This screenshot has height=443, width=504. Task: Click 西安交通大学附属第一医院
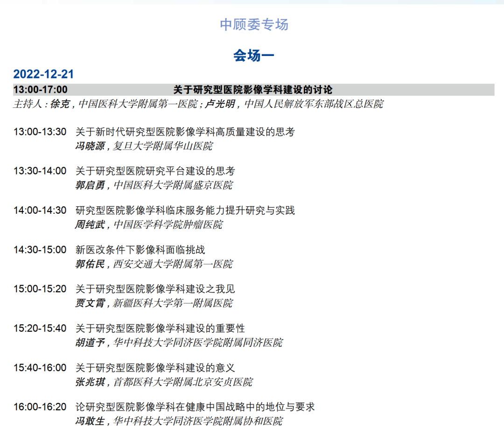[x=173, y=264]
